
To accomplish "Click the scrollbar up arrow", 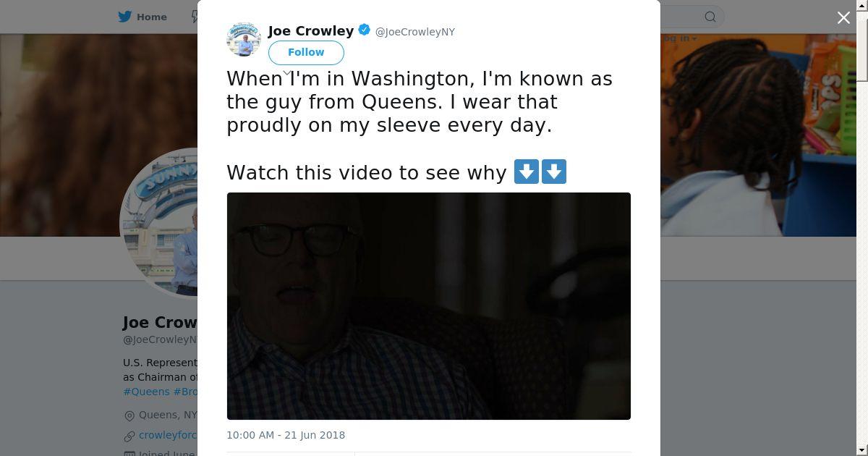I will [862, 5].
